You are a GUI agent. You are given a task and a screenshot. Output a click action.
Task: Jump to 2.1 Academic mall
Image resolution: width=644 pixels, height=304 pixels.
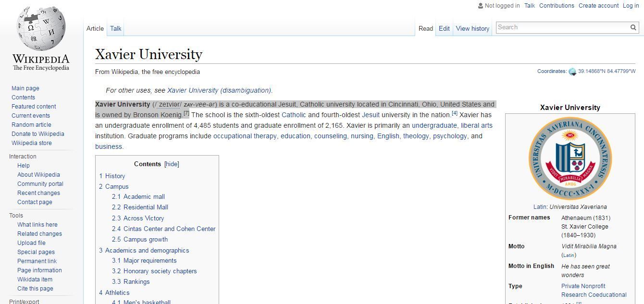(138, 197)
